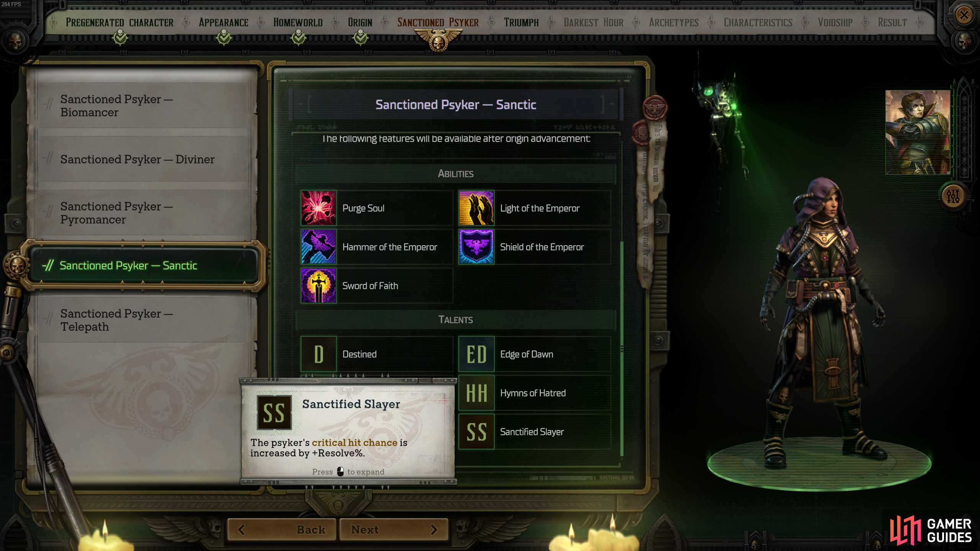The image size is (980, 551).
Task: Select the character portrait thumbnail
Action: click(x=918, y=132)
